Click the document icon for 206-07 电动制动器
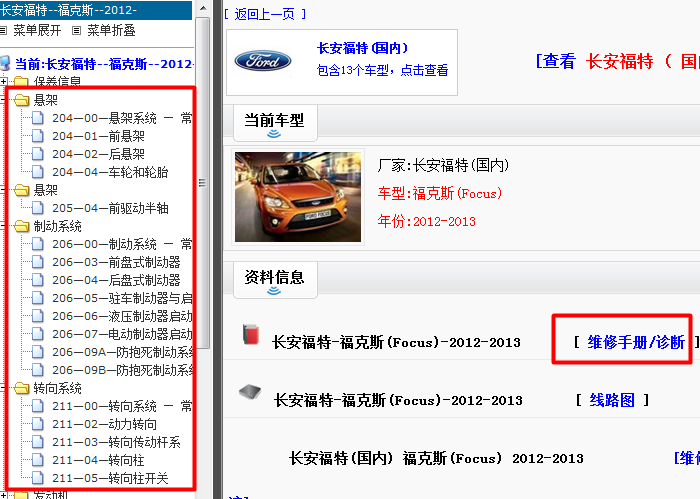This screenshot has height=499, width=700. 38,334
